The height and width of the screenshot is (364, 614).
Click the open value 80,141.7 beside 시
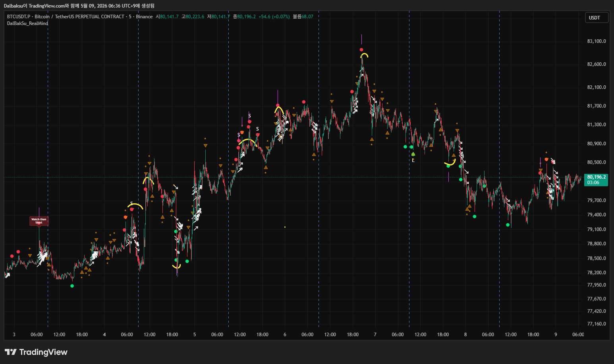[169, 17]
